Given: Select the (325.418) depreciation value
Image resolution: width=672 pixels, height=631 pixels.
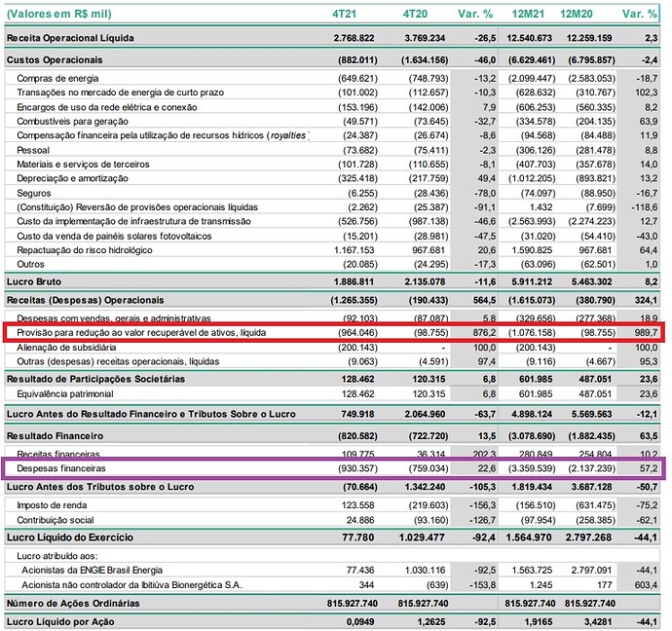Looking at the screenshot, I should click(357, 178).
